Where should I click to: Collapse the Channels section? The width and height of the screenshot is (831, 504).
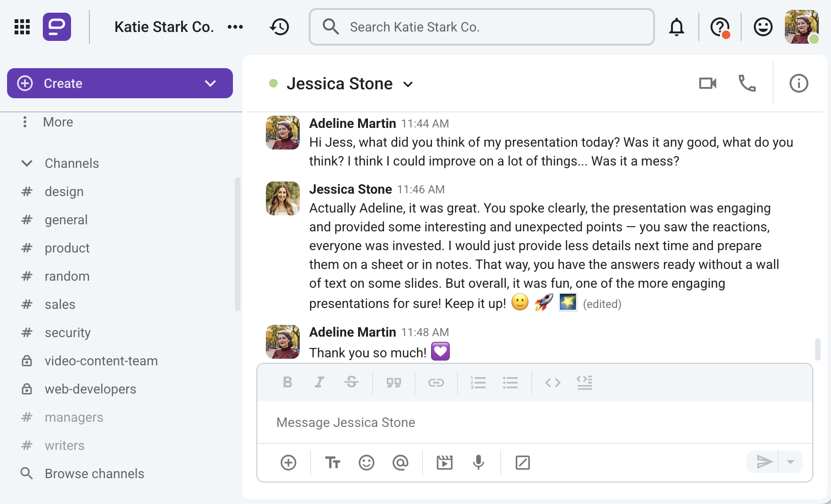coord(27,163)
